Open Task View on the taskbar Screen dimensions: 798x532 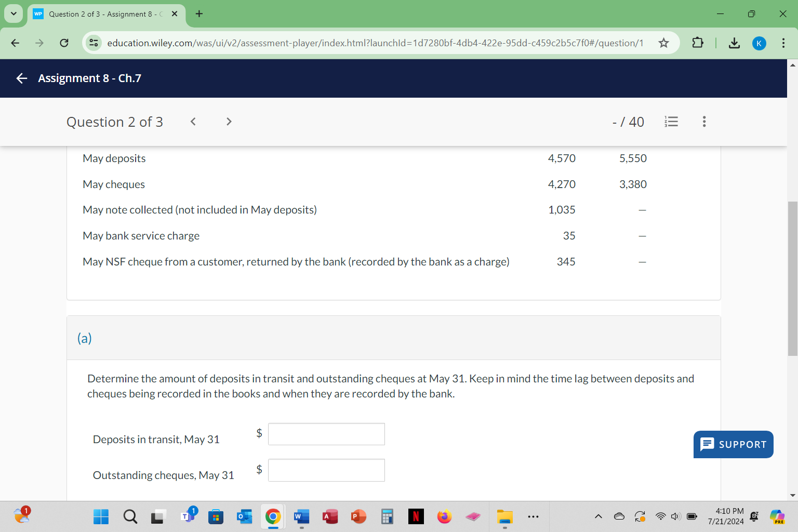click(158, 516)
